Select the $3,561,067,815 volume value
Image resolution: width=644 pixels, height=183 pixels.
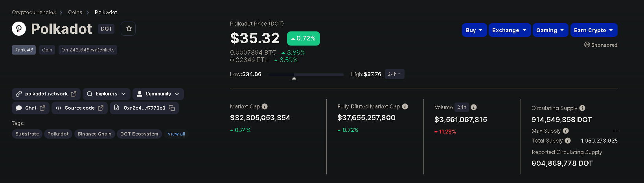[x=461, y=120]
